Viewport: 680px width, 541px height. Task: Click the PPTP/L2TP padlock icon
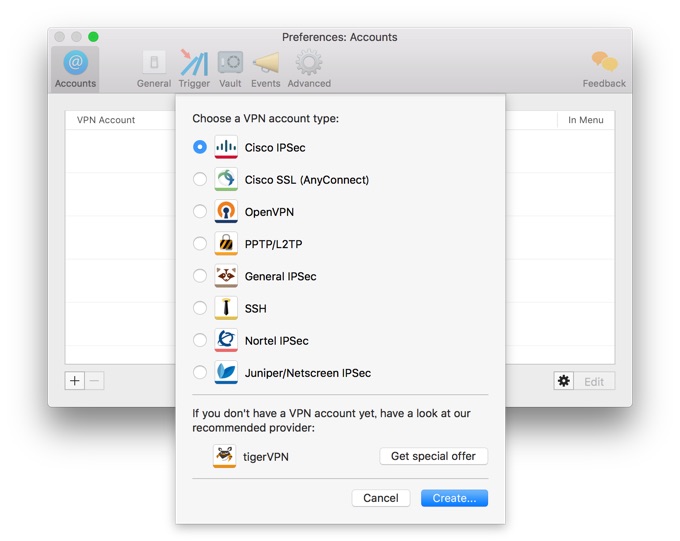(x=226, y=244)
